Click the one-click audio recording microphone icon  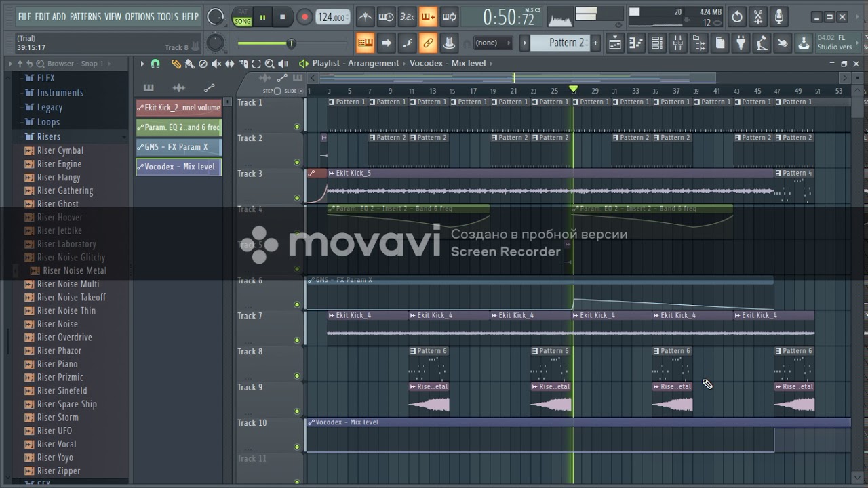coord(779,17)
